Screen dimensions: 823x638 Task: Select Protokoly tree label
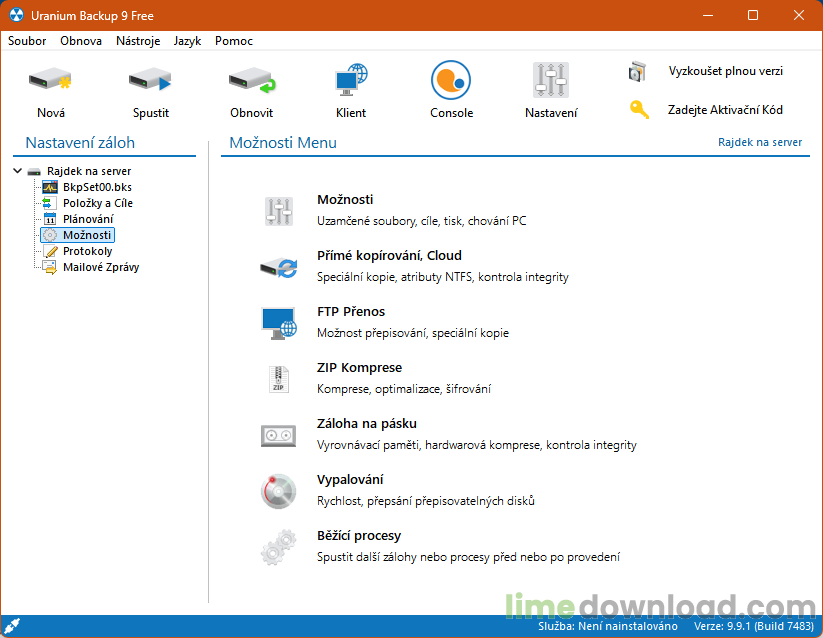click(87, 251)
